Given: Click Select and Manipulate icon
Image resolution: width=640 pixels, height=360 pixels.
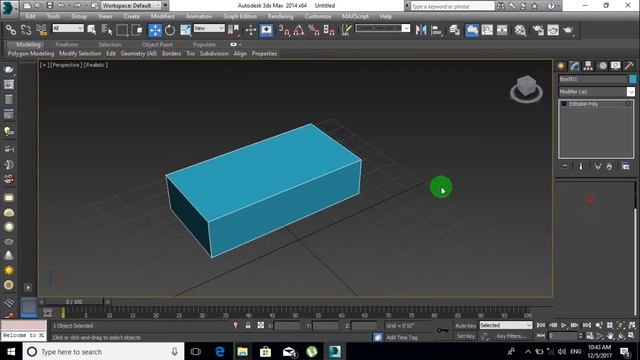Looking at the screenshot, I should (251, 30).
